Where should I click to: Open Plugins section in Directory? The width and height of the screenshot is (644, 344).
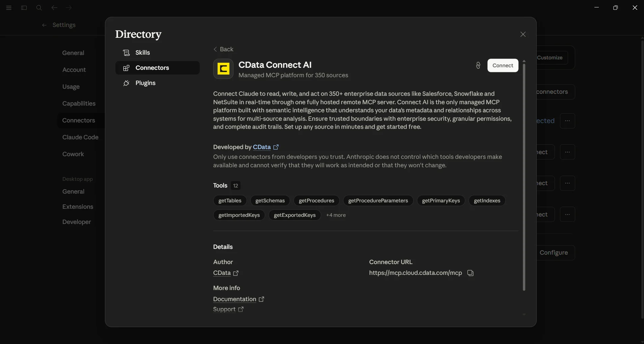[x=158, y=83]
